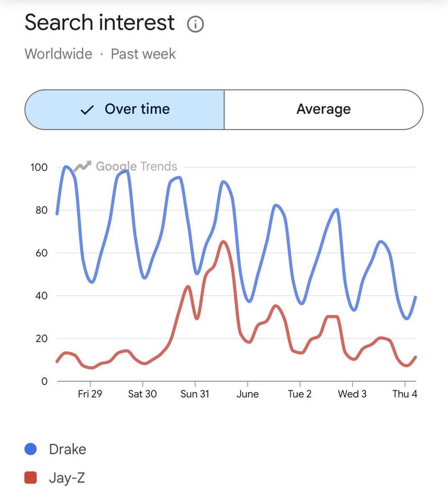Click the info icon beside Search interest
The height and width of the screenshot is (502, 448).
[195, 24]
